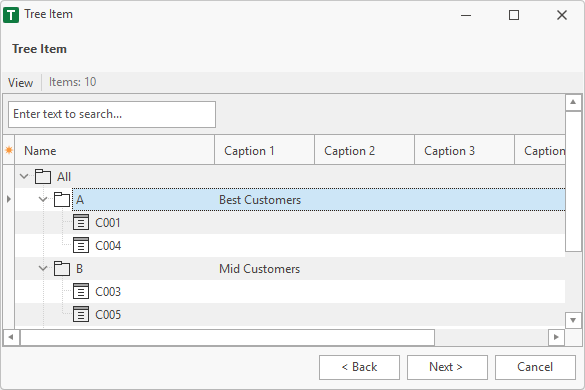Image resolution: width=585 pixels, height=390 pixels.
Task: Click the vertical scrollbar down arrow
Action: 573,320
